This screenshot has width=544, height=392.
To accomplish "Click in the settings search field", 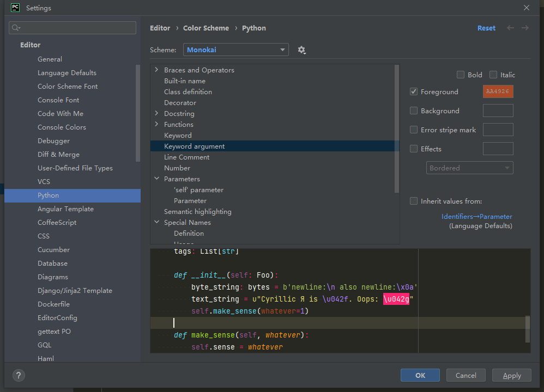I will [72, 28].
